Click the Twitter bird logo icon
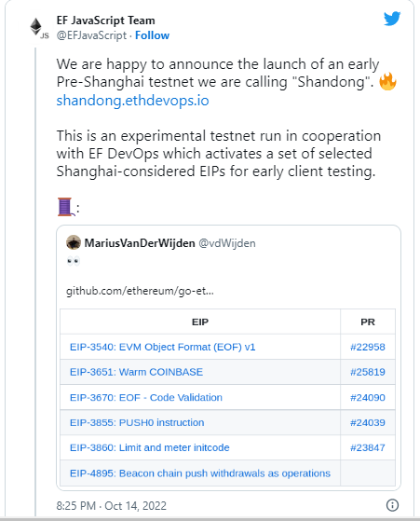420x521 pixels. coord(392,19)
